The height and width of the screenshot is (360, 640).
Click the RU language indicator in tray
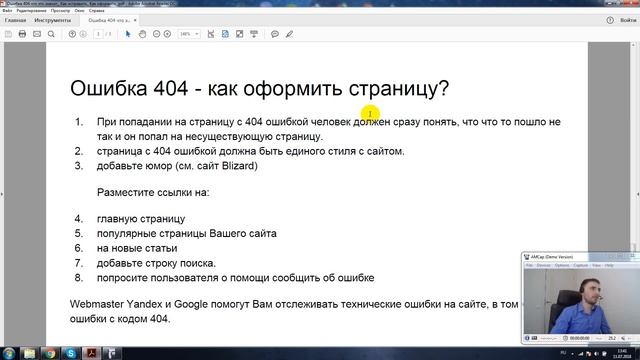563,353
